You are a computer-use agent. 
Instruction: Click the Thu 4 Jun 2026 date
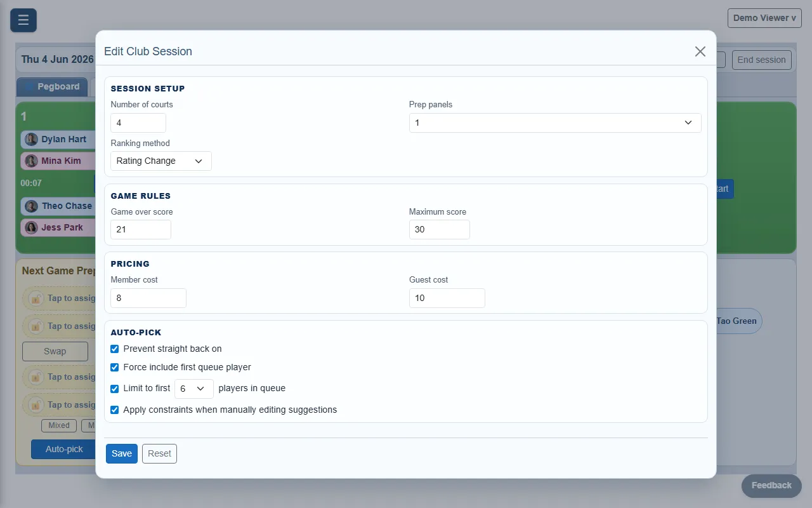[x=57, y=60]
